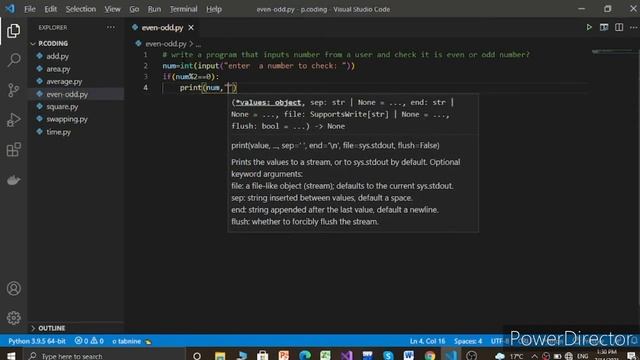This screenshot has height=360, width=640.
Task: Select even-odd.py in the explorer
Action: click(67, 94)
